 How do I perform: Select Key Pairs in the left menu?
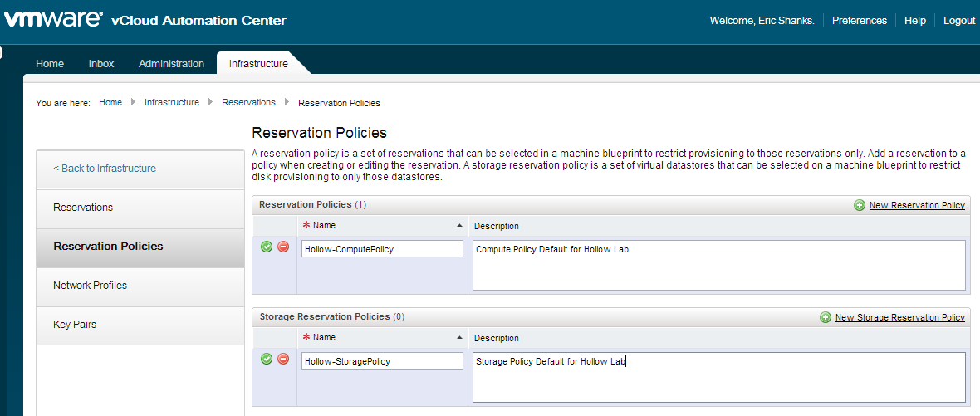click(x=75, y=325)
